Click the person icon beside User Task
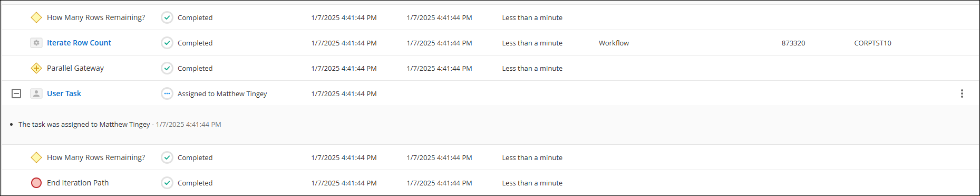This screenshot has height=196, width=980. (x=36, y=94)
